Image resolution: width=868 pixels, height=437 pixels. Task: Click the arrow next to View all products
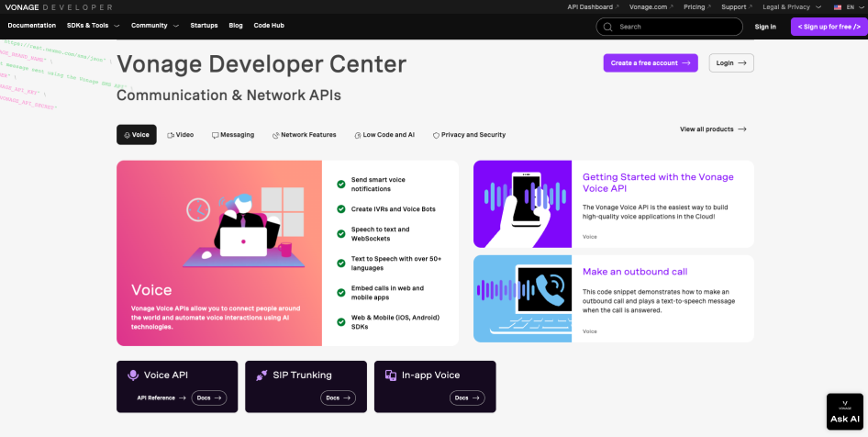(x=741, y=129)
